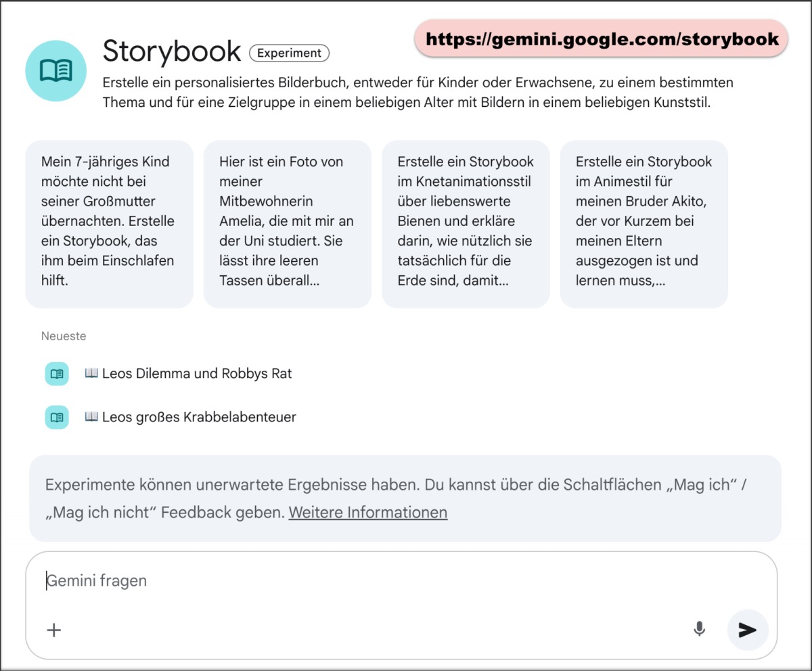Click the plus icon to attach content
The height and width of the screenshot is (671, 812).
click(53, 630)
